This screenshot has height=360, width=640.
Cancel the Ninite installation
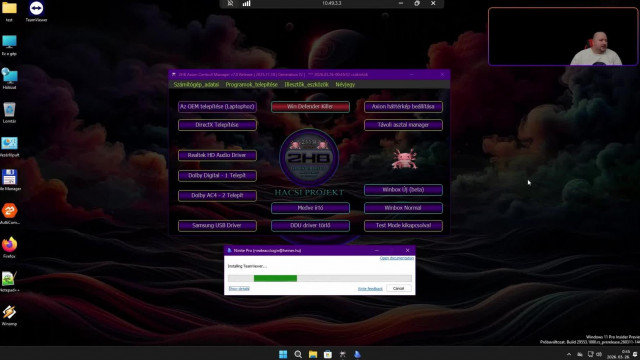pyautogui.click(x=398, y=289)
